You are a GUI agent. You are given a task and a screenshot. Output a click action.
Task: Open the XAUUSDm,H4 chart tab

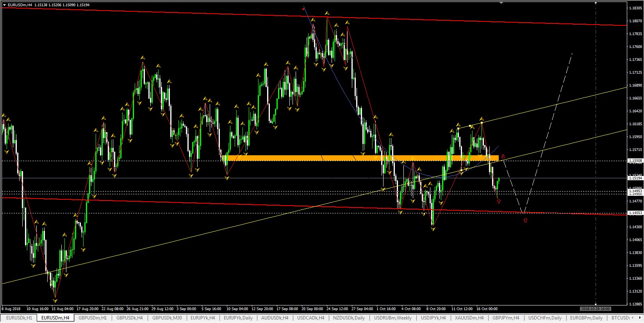point(469,318)
